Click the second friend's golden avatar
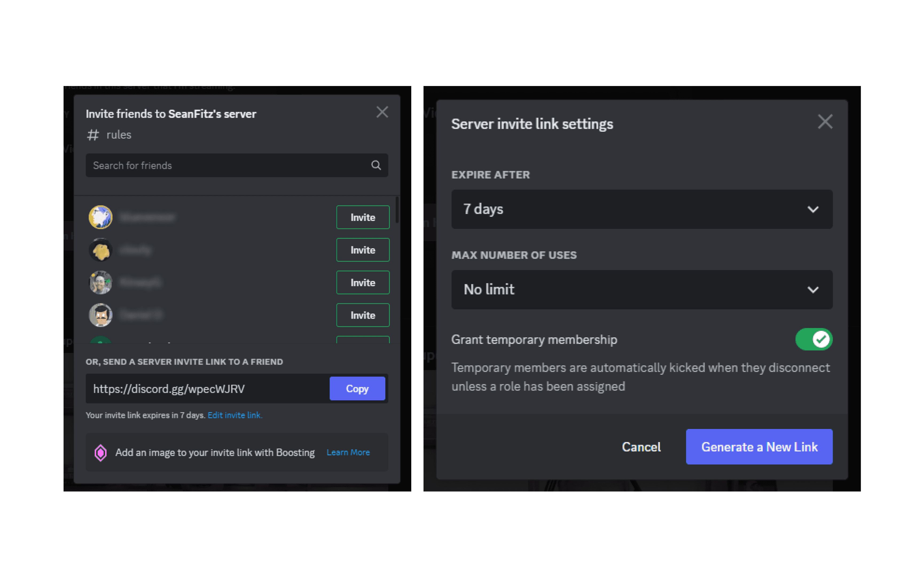Viewport: 924px width, 578px height. point(100,250)
